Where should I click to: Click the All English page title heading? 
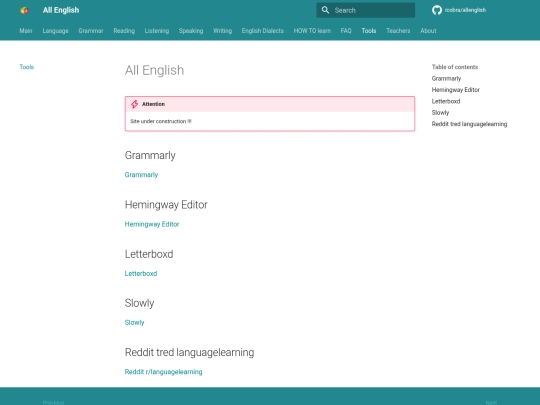pyautogui.click(x=154, y=70)
